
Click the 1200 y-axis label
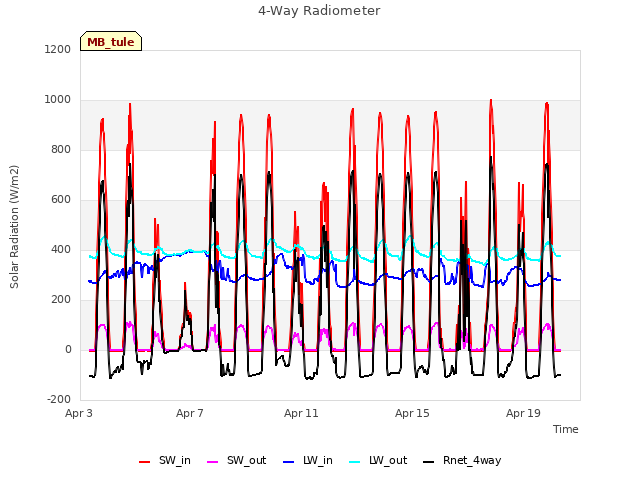(58, 49)
